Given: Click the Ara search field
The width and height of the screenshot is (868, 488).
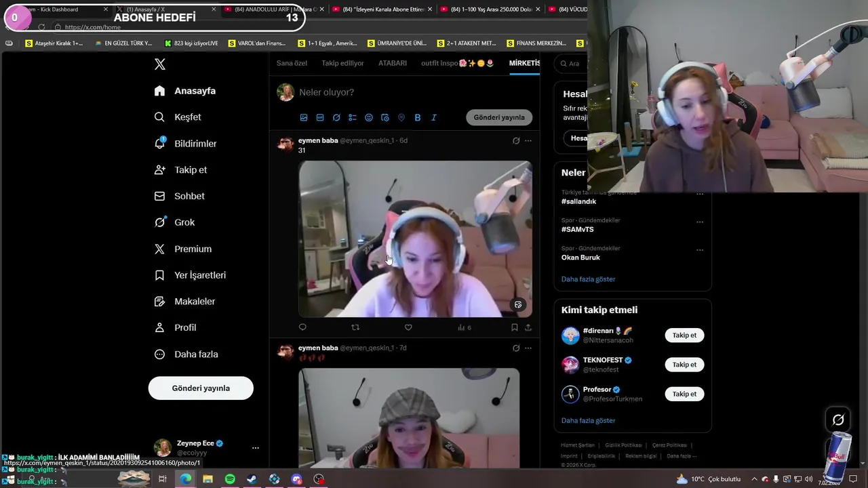Looking at the screenshot, I should pyautogui.click(x=571, y=64).
